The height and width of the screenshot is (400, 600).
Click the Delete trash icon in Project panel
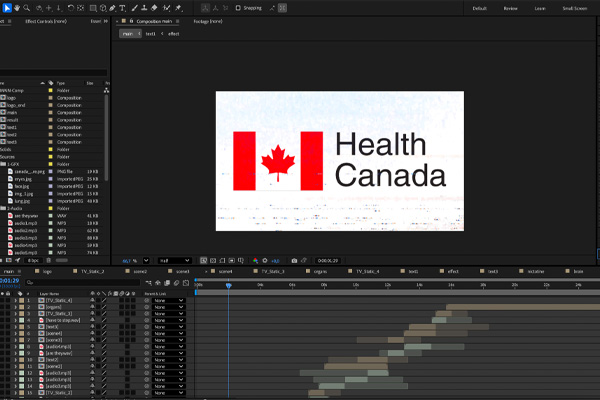click(x=49, y=260)
